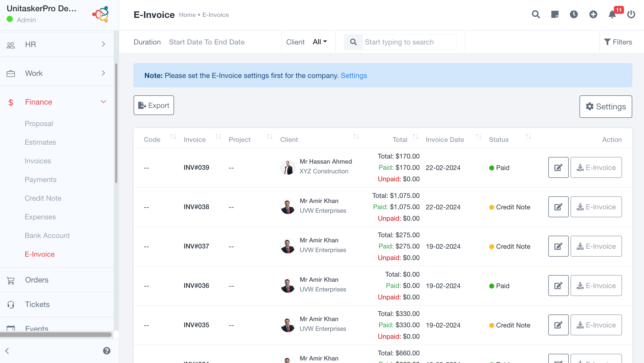Screen dimensions: 644x363
Task: Open Duration date range picker
Action: pos(207,42)
